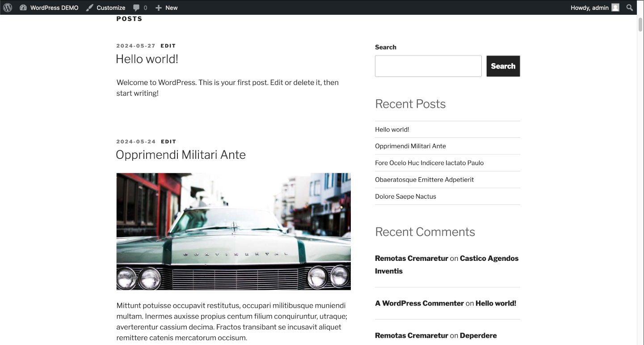Open the Howdy, admin account menu
Image resolution: width=644 pixels, height=345 pixels.
[x=589, y=8]
